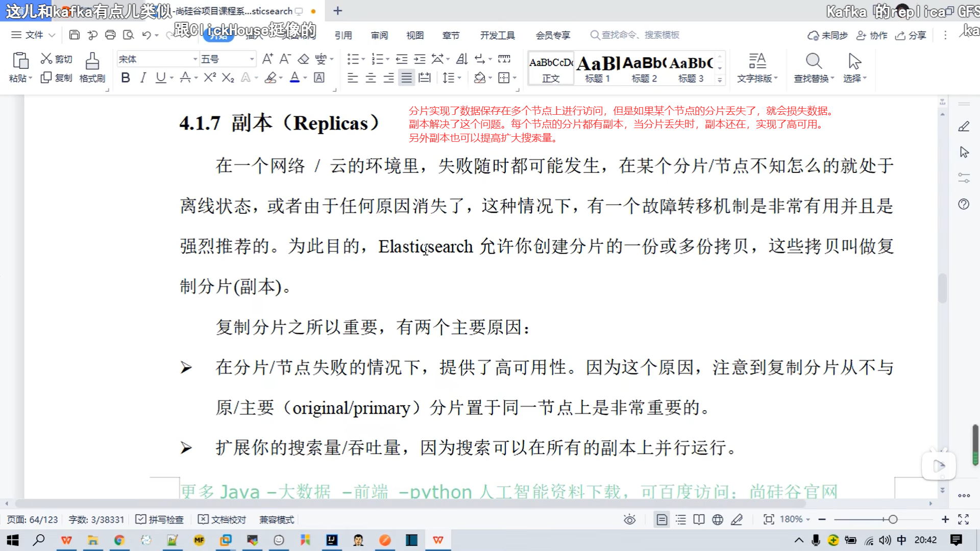This screenshot has width=980, height=551.
Task: Click the center alignment icon
Action: pyautogui.click(x=371, y=78)
